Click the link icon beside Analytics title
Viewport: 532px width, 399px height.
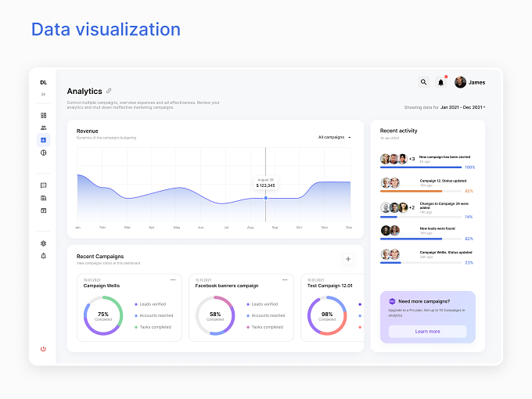(x=109, y=91)
